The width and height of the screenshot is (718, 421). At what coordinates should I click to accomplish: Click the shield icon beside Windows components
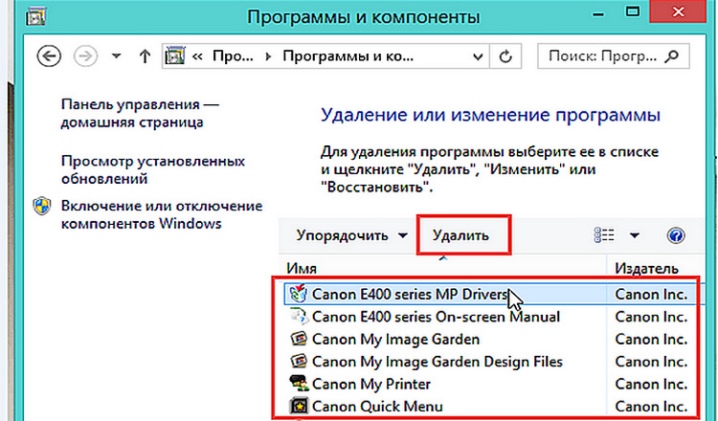tap(42, 206)
